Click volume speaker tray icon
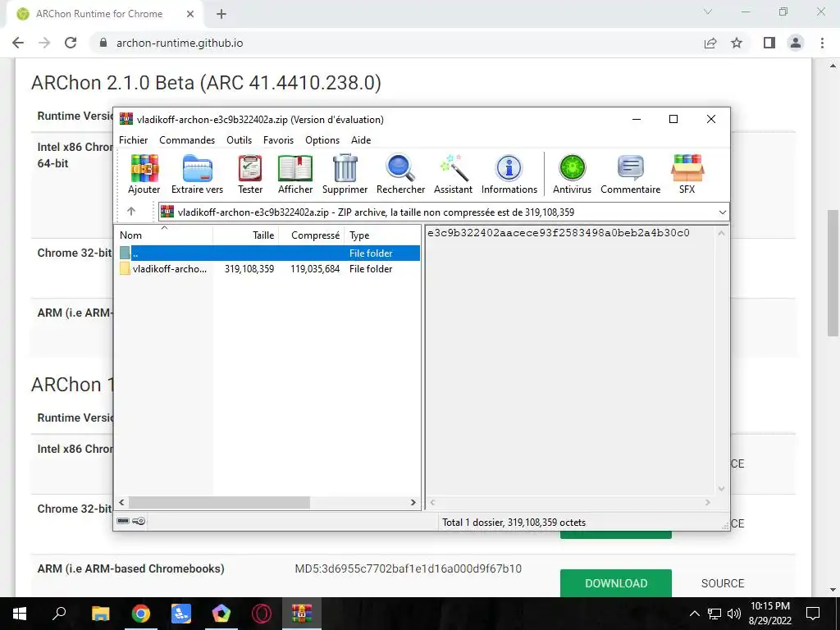Screen dimensions: 840x630 (734, 614)
